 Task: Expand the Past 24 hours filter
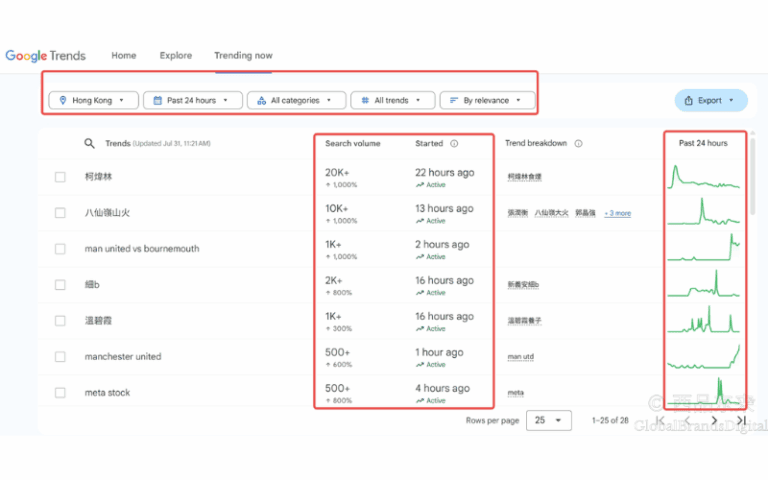click(193, 100)
